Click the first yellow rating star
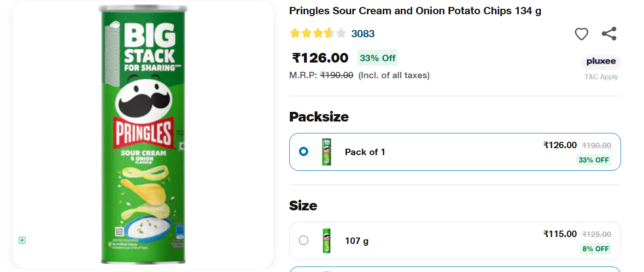 pyautogui.click(x=295, y=33)
